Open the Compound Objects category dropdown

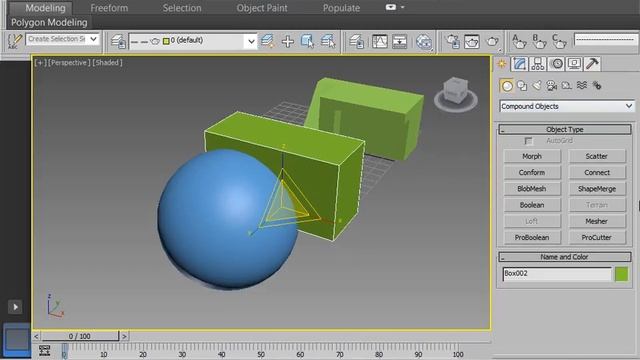pyautogui.click(x=567, y=106)
